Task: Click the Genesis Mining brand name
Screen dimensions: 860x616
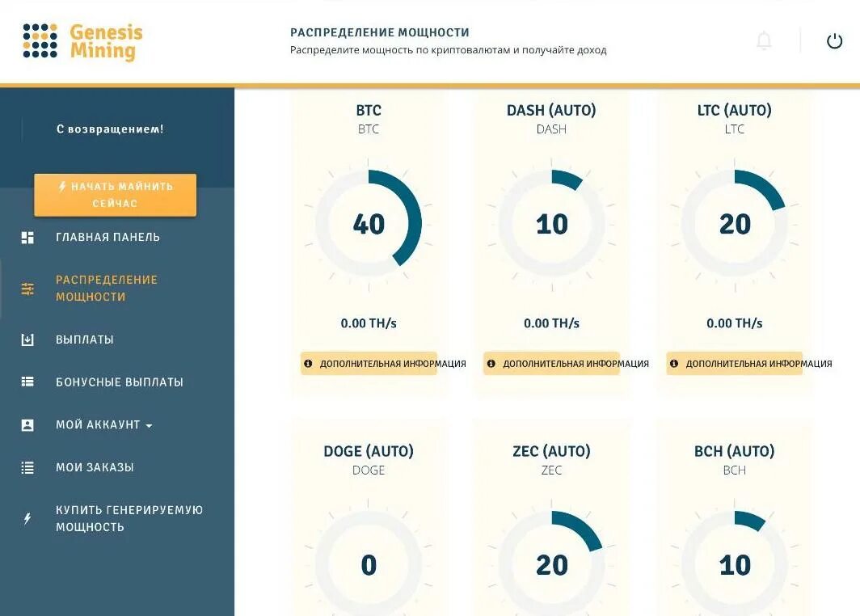Action: coord(106,42)
